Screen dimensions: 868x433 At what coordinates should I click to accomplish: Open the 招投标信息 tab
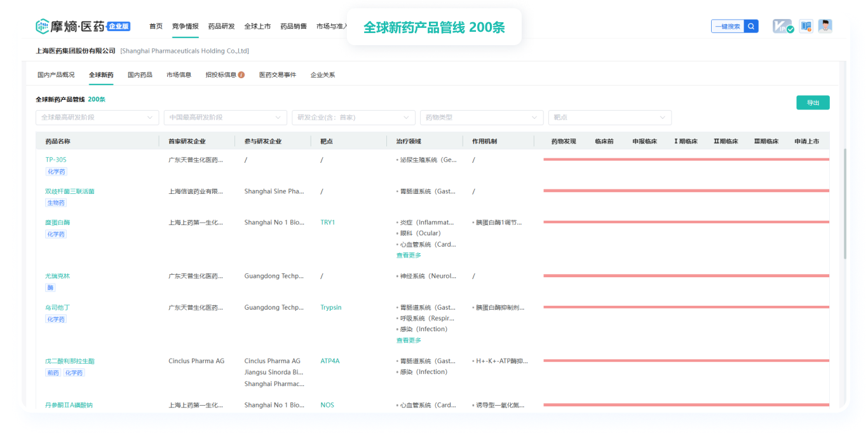coord(220,75)
